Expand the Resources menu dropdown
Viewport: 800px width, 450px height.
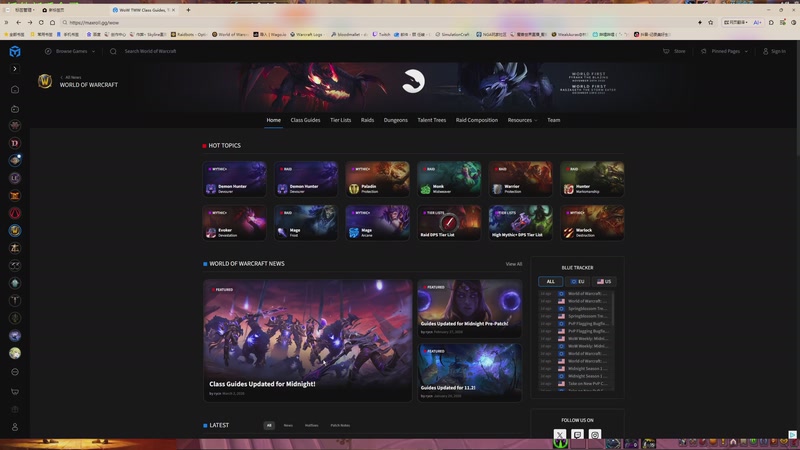pyautogui.click(x=522, y=120)
